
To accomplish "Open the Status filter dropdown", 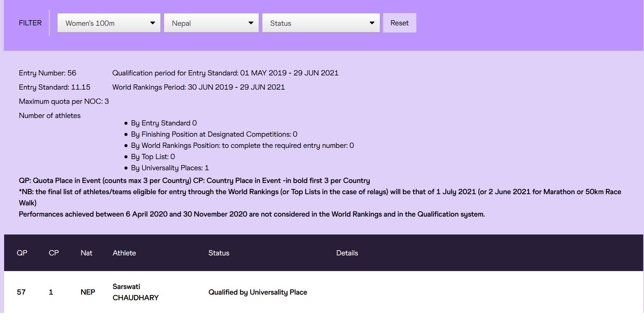I will 321,23.
